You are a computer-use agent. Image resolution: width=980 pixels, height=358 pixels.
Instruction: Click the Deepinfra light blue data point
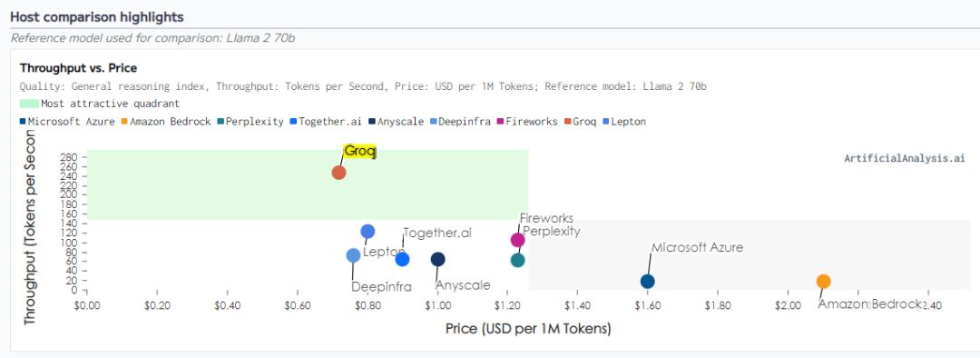click(x=353, y=255)
